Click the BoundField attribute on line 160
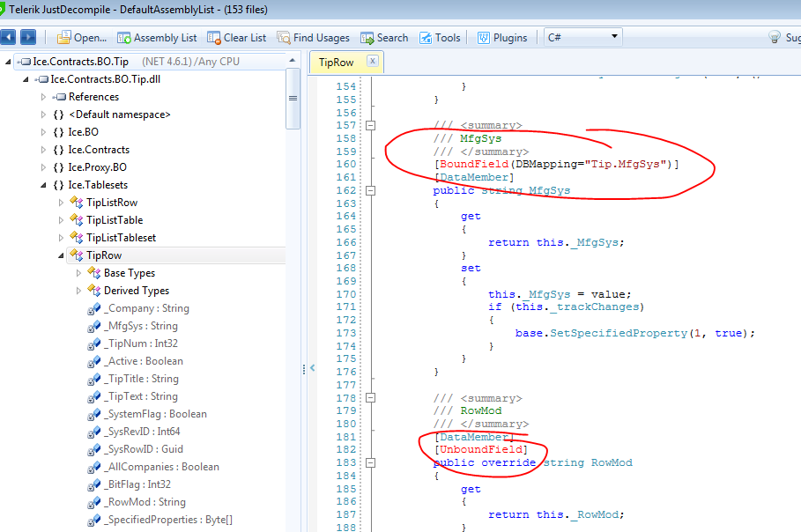Image resolution: width=801 pixels, height=532 pixels. 474,165
